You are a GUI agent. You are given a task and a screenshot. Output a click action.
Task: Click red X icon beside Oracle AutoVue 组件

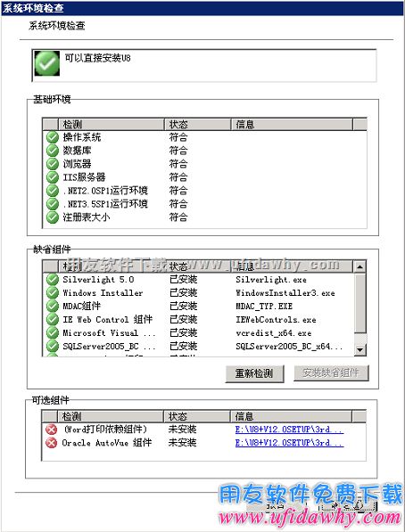point(52,443)
